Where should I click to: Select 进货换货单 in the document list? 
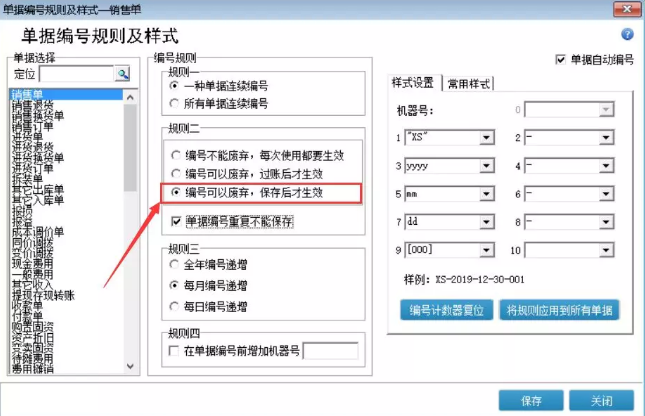[37, 158]
